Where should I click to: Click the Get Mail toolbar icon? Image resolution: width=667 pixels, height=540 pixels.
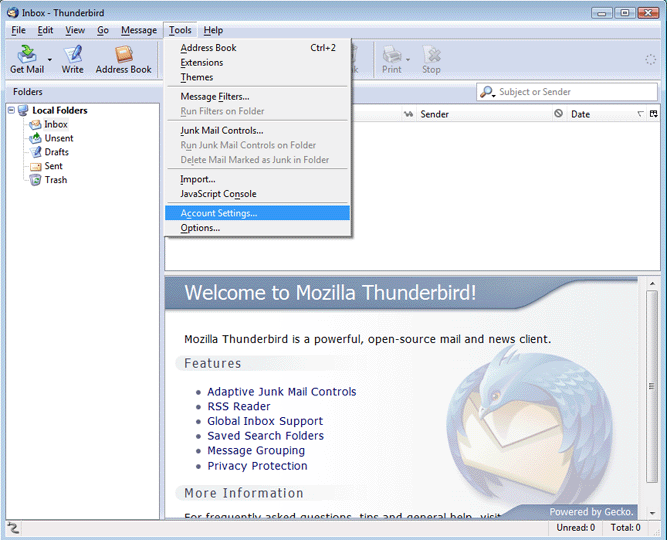(x=27, y=59)
